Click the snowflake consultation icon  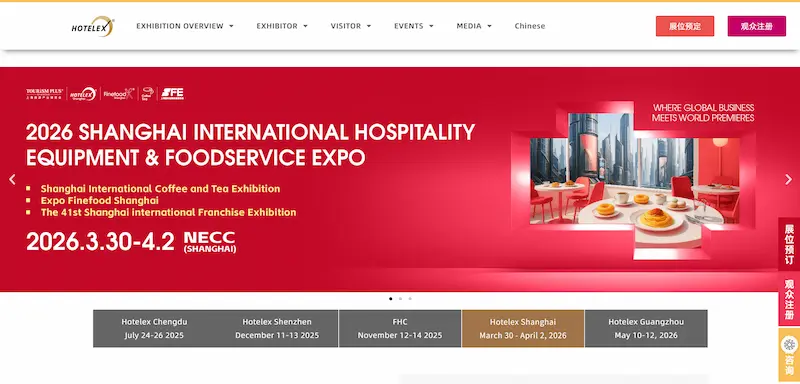click(790, 344)
